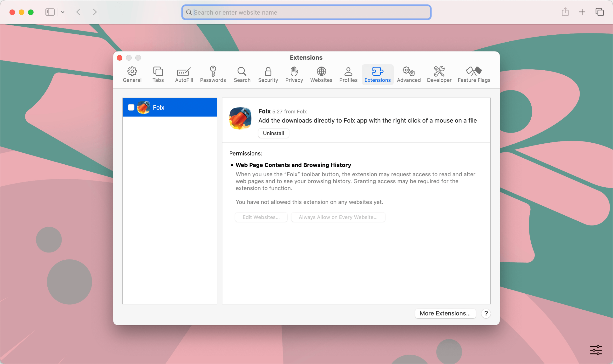
Task: Open AutoFill settings
Action: (184, 75)
